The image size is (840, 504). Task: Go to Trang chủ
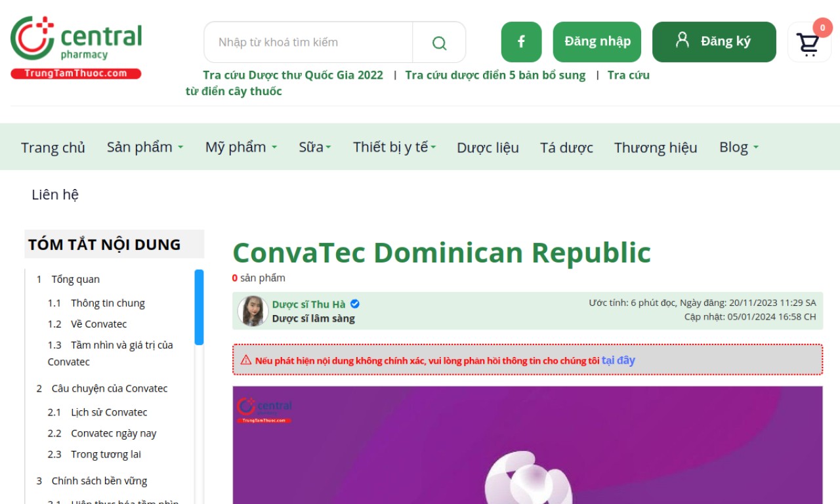53,147
